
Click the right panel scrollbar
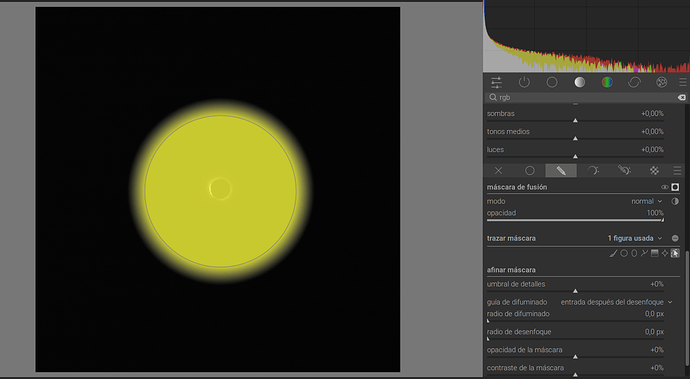[x=688, y=308]
